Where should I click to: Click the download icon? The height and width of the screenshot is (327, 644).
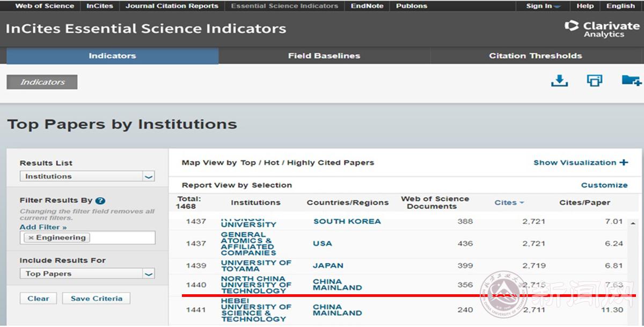pos(559,81)
